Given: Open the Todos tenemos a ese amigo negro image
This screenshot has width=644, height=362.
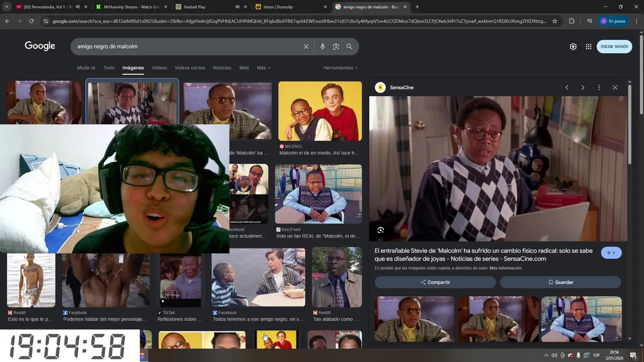Looking at the screenshot, I should coord(258,277).
